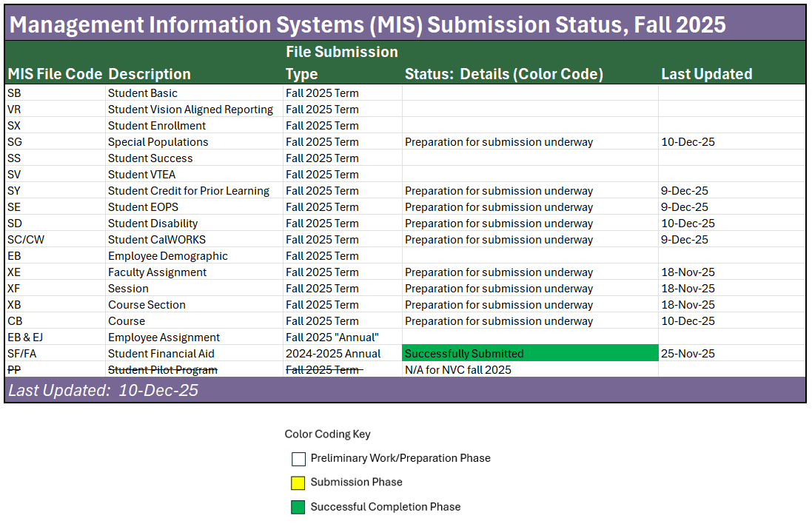Click the green Successful Completion Phase swatch

click(298, 508)
